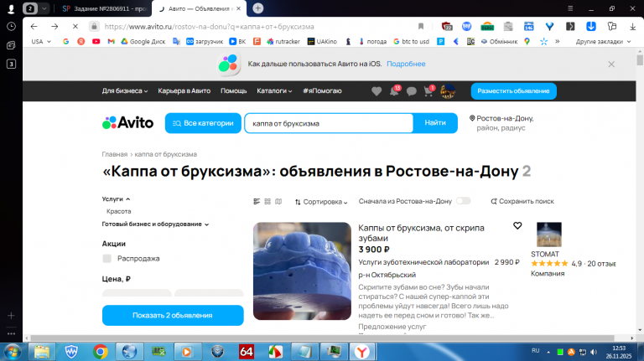This screenshot has width=644, height=361.
Task: Switch to grid view layout icon
Action: [x=267, y=201]
